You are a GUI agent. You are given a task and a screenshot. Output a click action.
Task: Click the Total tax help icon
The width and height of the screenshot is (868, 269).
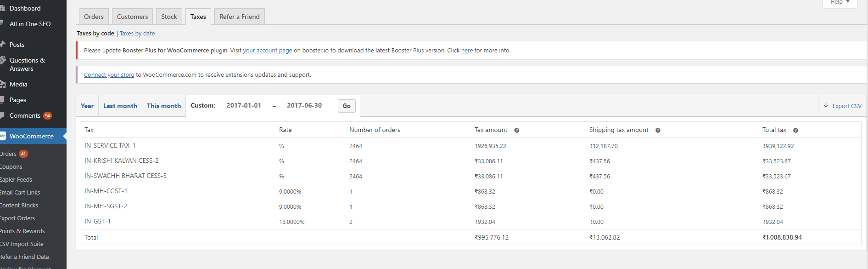[795, 131]
